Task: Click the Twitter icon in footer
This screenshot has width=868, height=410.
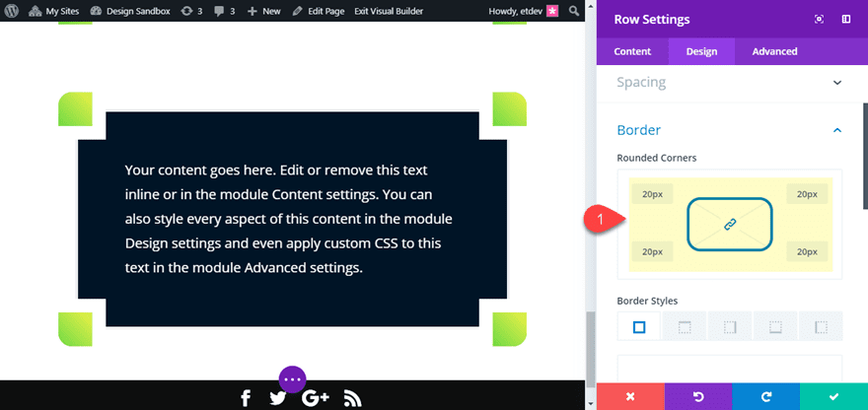Action: click(278, 398)
